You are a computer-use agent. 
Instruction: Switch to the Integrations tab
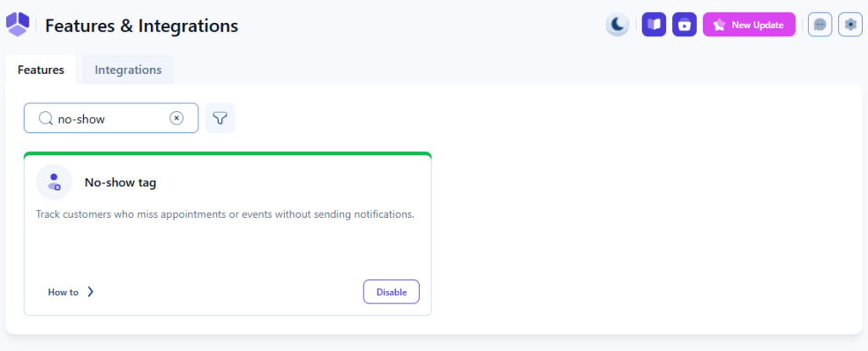click(x=128, y=70)
